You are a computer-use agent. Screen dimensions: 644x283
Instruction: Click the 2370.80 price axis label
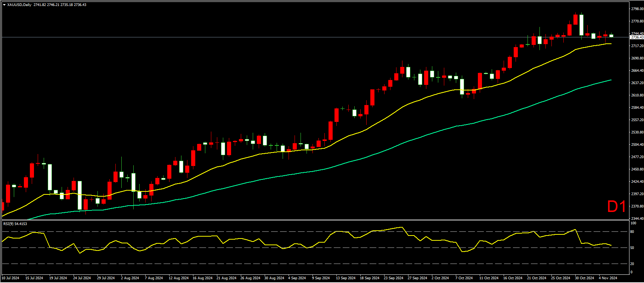pos(637,206)
